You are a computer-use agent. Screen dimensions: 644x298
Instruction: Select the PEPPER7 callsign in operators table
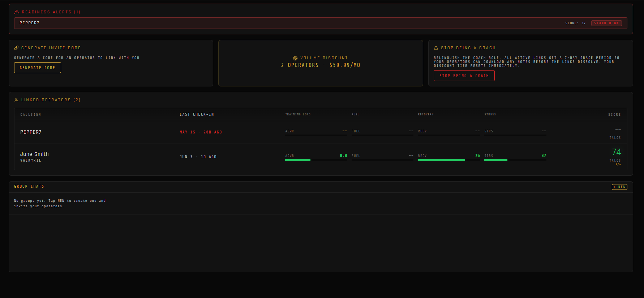click(31, 132)
